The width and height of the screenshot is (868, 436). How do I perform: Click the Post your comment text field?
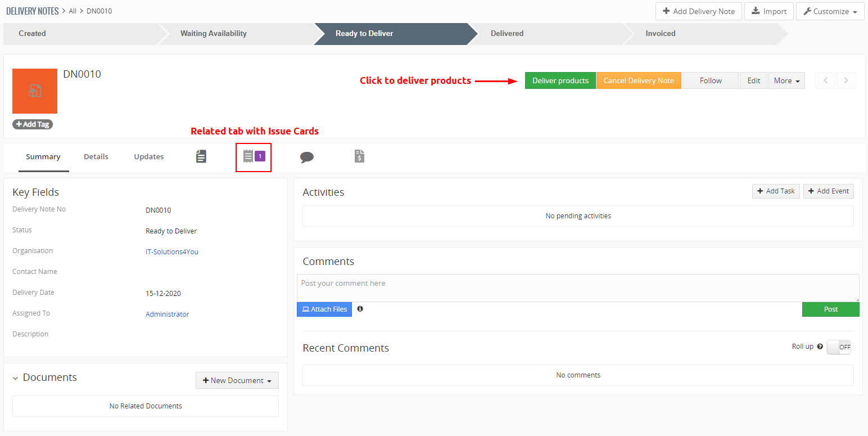click(x=577, y=287)
